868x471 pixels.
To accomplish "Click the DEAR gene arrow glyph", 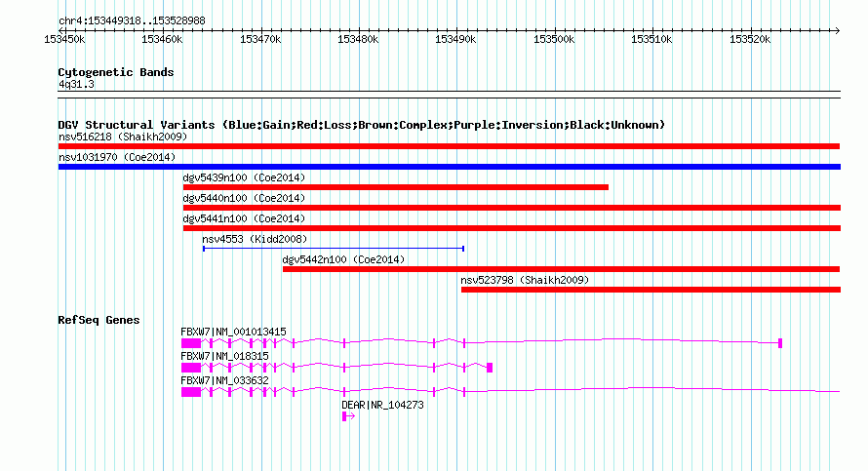I will (x=348, y=416).
